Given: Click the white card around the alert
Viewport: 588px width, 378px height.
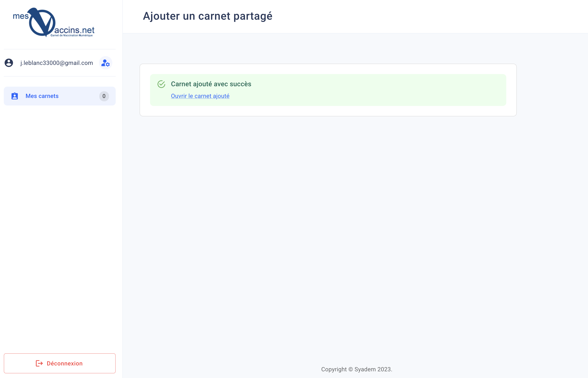Looking at the screenshot, I should point(328,90).
